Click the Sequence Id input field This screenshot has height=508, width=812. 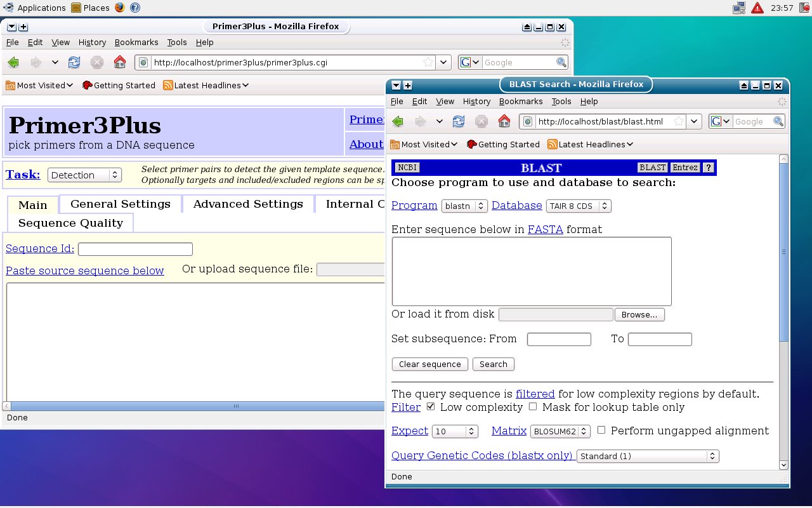pos(135,249)
